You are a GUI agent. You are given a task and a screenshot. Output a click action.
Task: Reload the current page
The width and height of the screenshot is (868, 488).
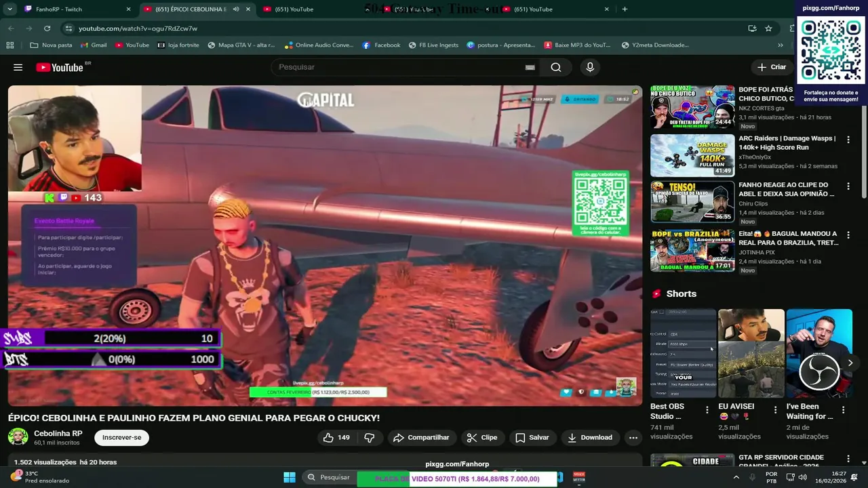point(47,28)
